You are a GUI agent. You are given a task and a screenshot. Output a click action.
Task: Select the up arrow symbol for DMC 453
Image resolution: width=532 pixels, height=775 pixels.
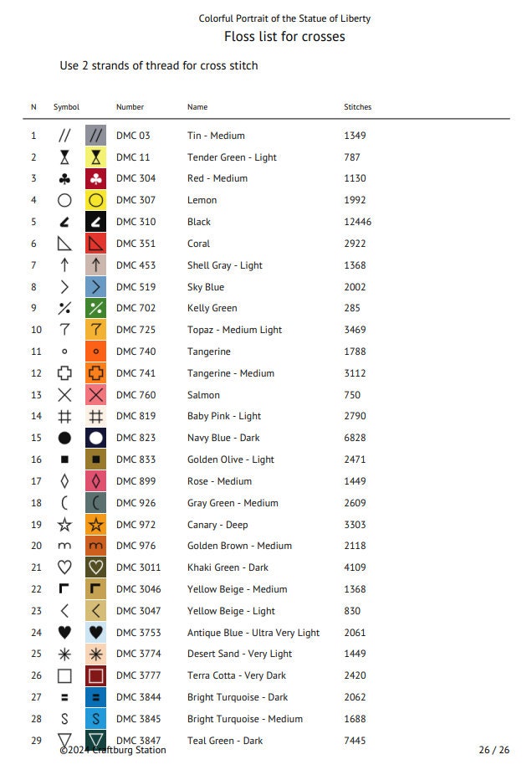tap(64, 265)
